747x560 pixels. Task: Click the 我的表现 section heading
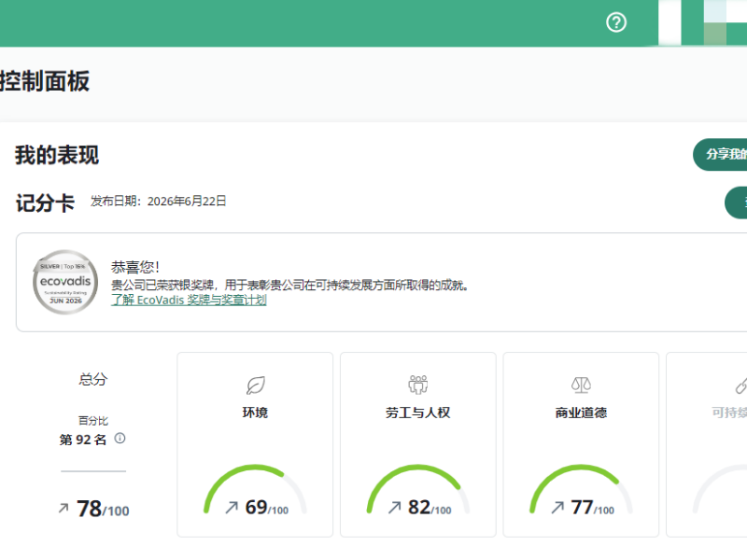57,155
